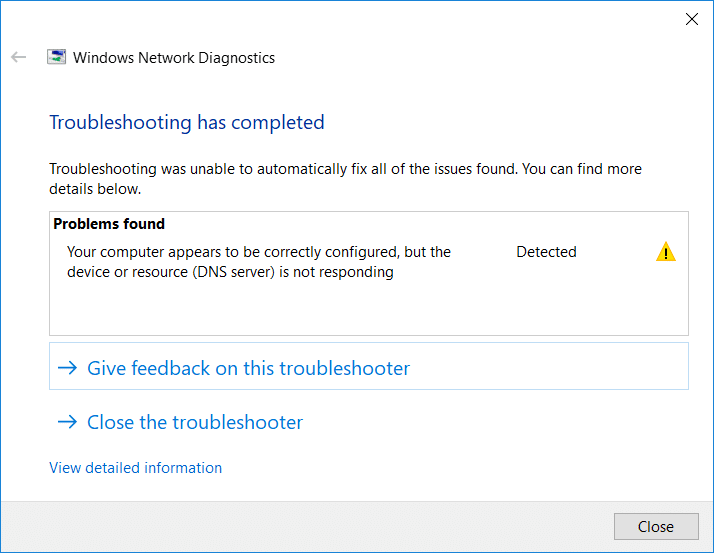Click the arrow beside Close the troubleshooter
The image size is (714, 553).
67,422
